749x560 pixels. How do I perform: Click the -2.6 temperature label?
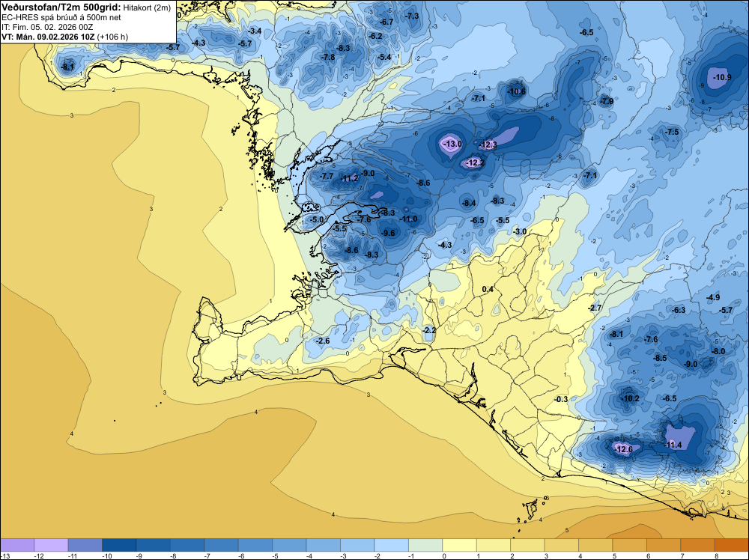[323, 341]
